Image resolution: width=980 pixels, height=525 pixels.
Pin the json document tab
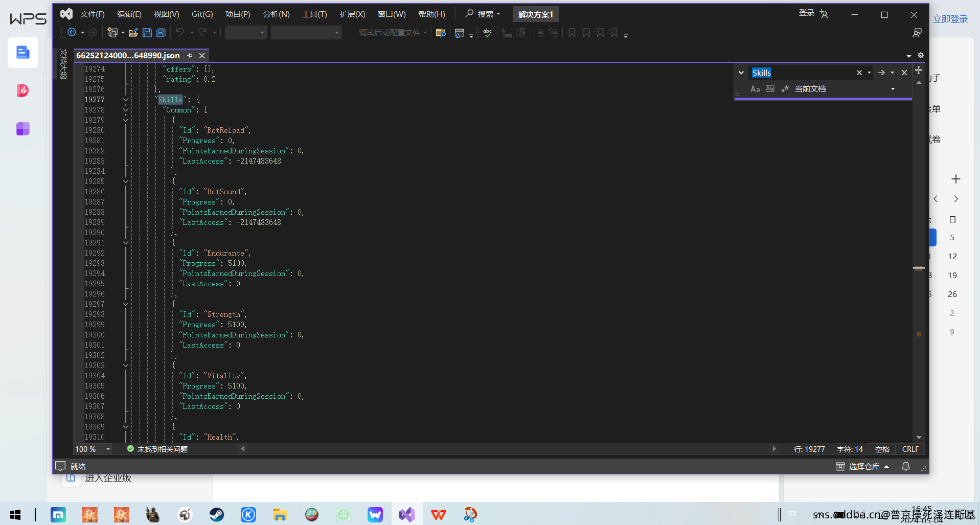point(190,55)
